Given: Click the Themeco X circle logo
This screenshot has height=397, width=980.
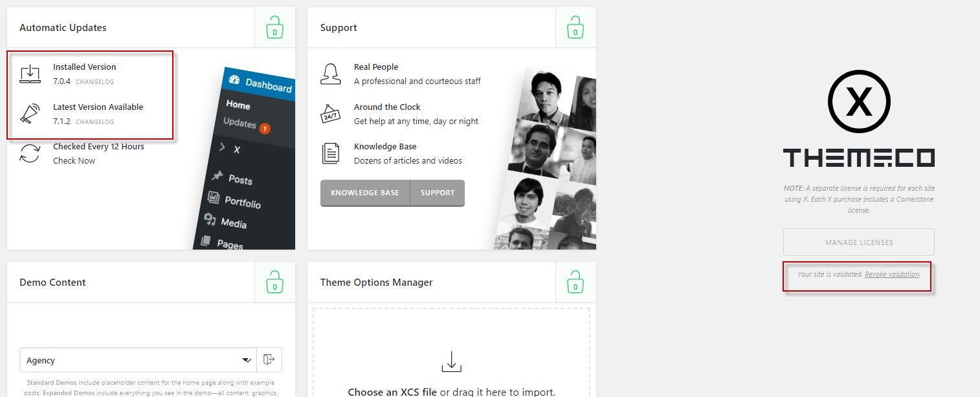Looking at the screenshot, I should (859, 102).
